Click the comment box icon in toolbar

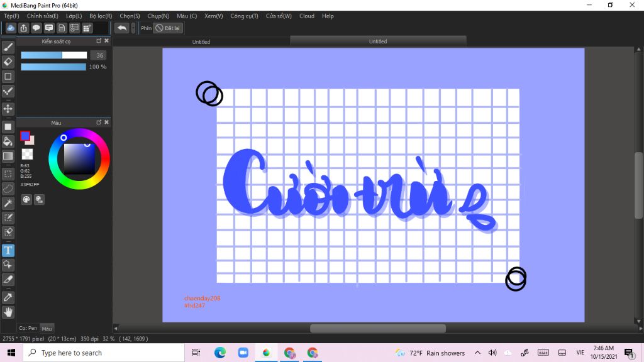pos(49,28)
